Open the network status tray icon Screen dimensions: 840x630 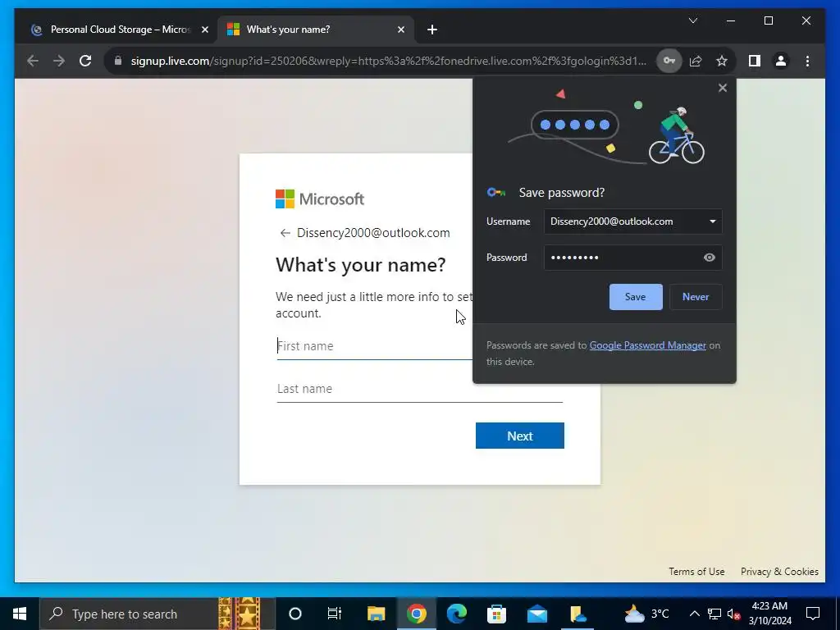714,614
